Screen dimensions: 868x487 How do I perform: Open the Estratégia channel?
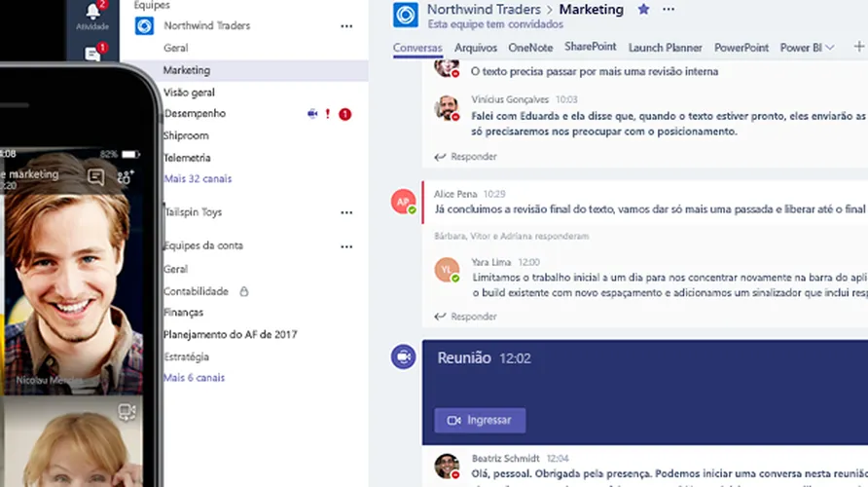(186, 356)
